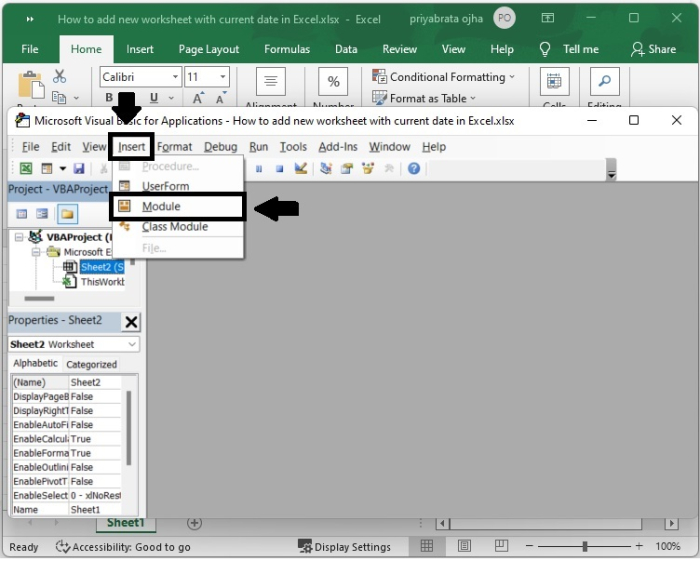Click the zoom in plus button

point(639,546)
